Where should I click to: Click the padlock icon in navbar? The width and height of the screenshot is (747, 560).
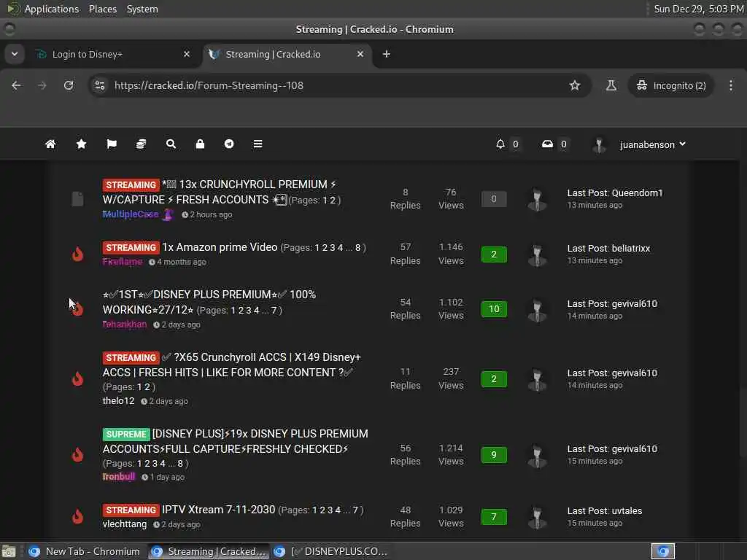[200, 144]
